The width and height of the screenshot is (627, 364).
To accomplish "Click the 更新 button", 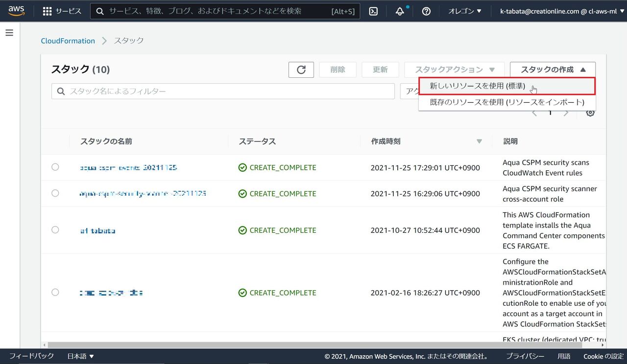I will (380, 69).
